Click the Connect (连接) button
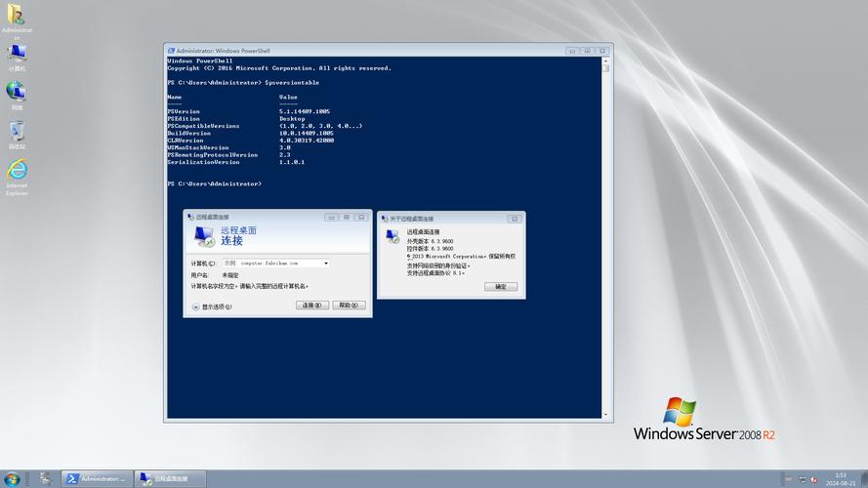Image resolution: width=868 pixels, height=488 pixels. pos(312,305)
